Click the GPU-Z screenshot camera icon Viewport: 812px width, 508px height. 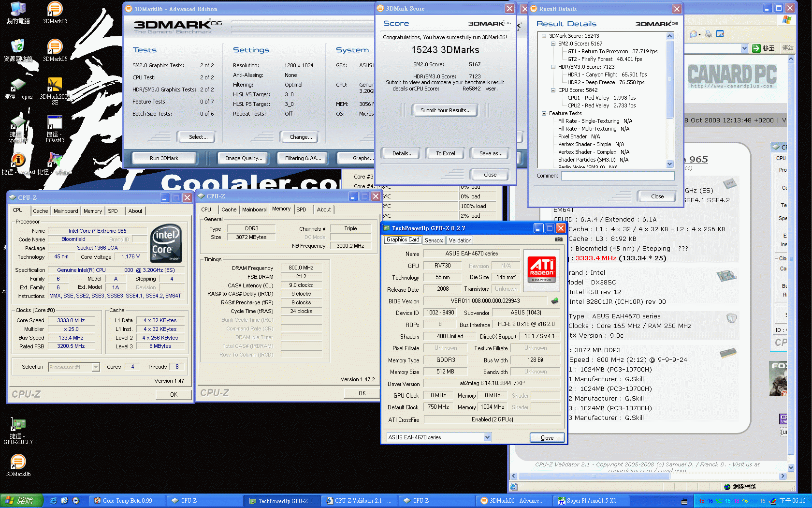coord(558,239)
